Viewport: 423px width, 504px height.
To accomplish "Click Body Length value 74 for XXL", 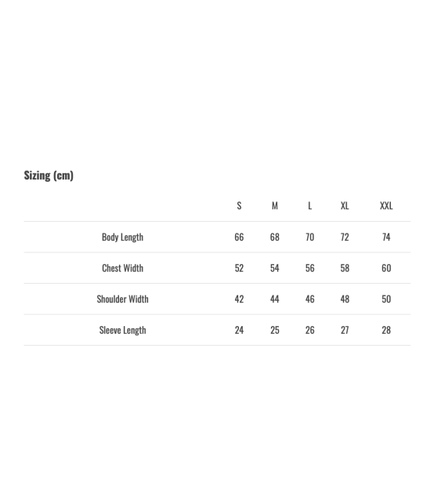I will pyautogui.click(x=386, y=237).
